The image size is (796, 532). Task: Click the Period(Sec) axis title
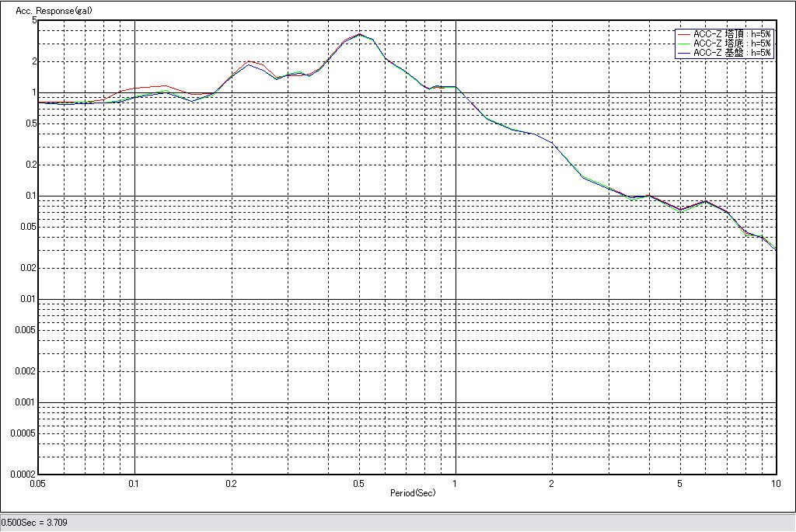pyautogui.click(x=412, y=493)
